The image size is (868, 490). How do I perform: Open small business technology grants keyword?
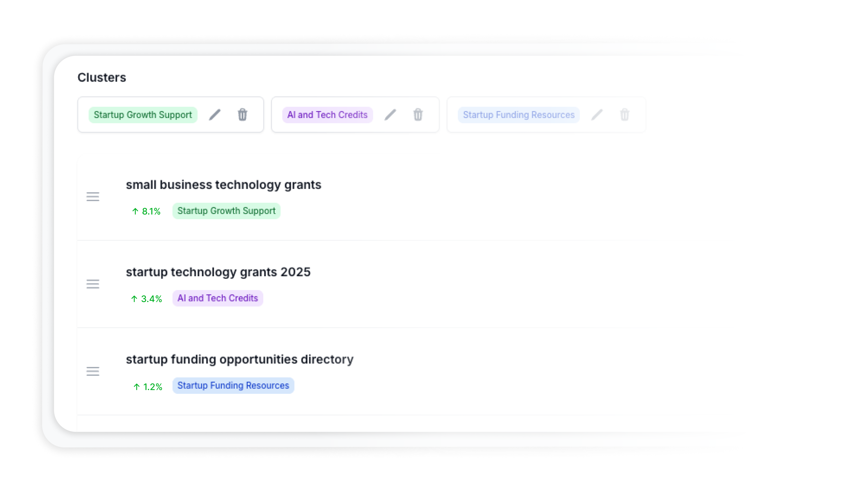click(x=223, y=185)
